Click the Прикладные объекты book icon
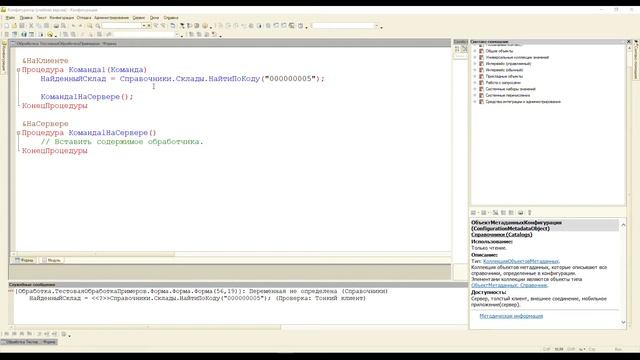 481,76
